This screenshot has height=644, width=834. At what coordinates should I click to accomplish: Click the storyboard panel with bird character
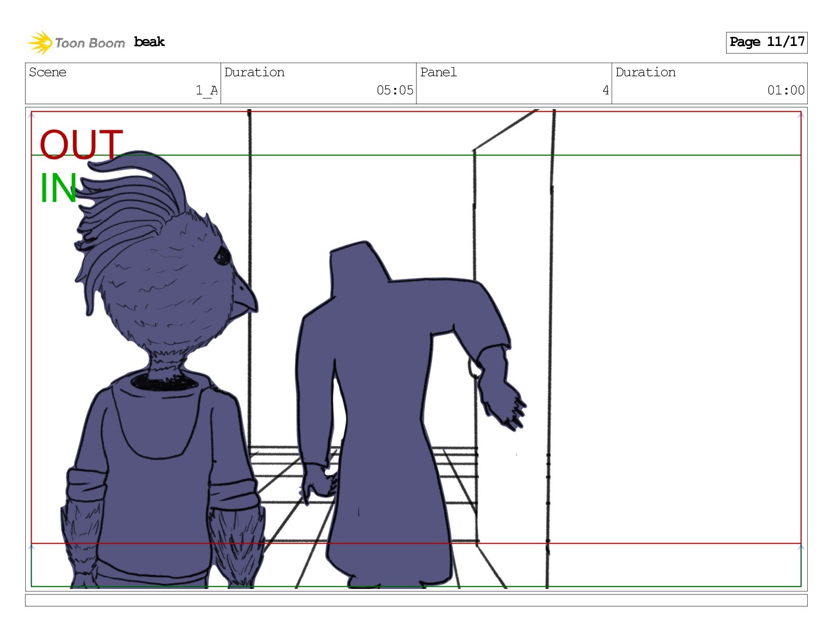416,349
